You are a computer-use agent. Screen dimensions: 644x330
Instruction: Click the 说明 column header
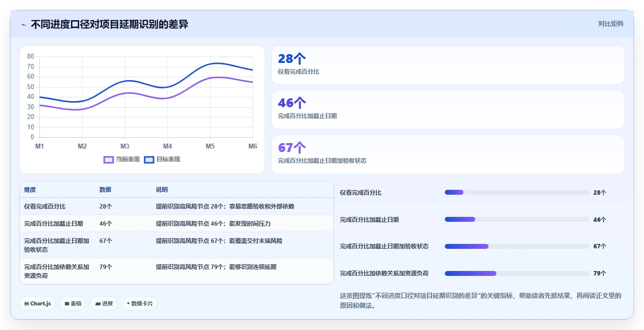162,190
